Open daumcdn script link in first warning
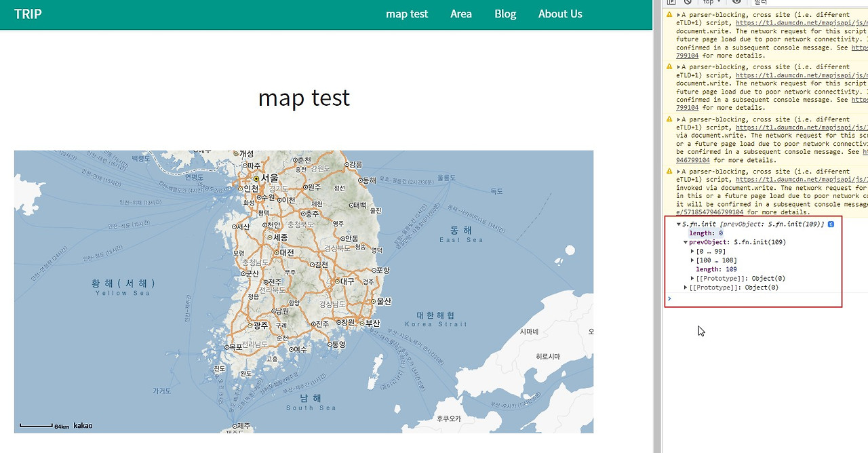The width and height of the screenshot is (868, 453). point(802,23)
